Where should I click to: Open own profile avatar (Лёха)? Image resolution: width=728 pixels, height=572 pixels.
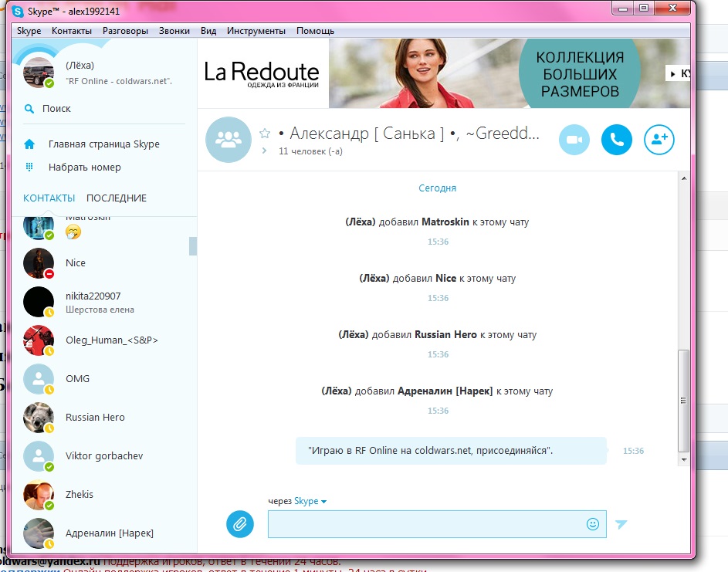(39, 73)
